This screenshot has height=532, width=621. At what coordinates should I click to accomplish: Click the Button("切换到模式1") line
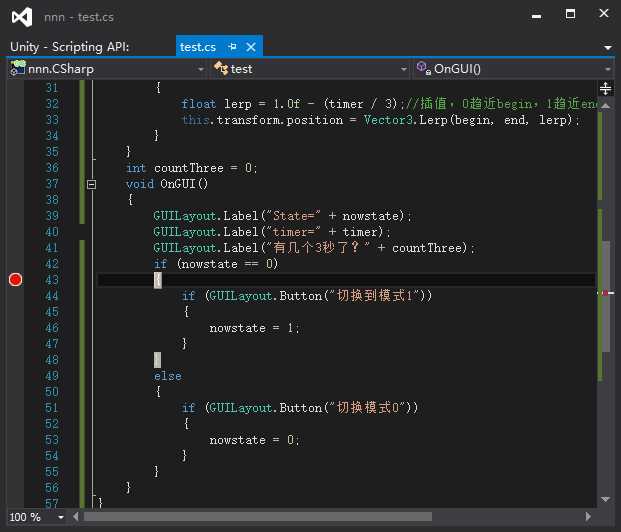(x=307, y=296)
